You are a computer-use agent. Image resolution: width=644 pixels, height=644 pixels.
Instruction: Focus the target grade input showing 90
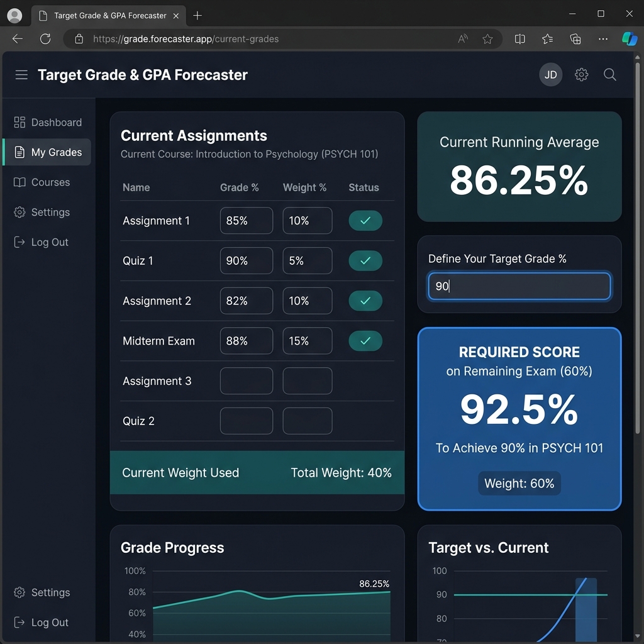point(519,286)
